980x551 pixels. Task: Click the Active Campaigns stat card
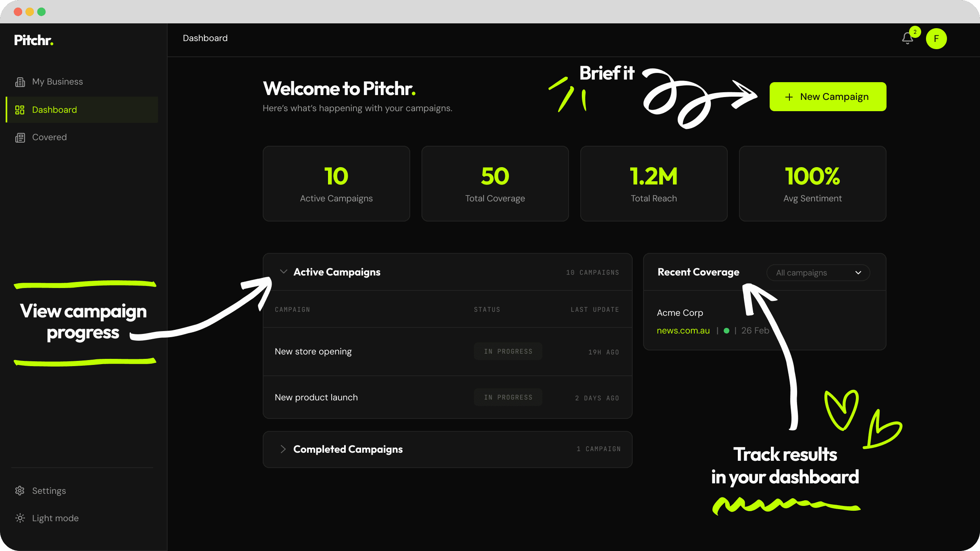tap(336, 184)
